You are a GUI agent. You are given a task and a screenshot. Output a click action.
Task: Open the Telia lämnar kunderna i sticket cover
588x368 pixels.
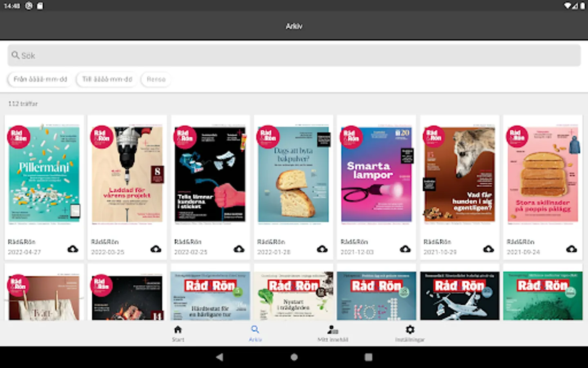(210, 175)
